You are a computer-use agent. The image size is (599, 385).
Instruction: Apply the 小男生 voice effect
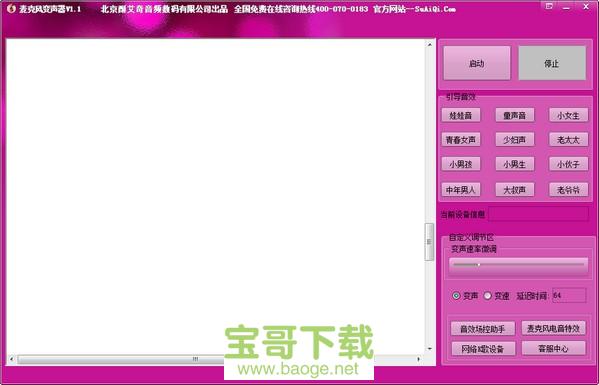[x=515, y=164]
